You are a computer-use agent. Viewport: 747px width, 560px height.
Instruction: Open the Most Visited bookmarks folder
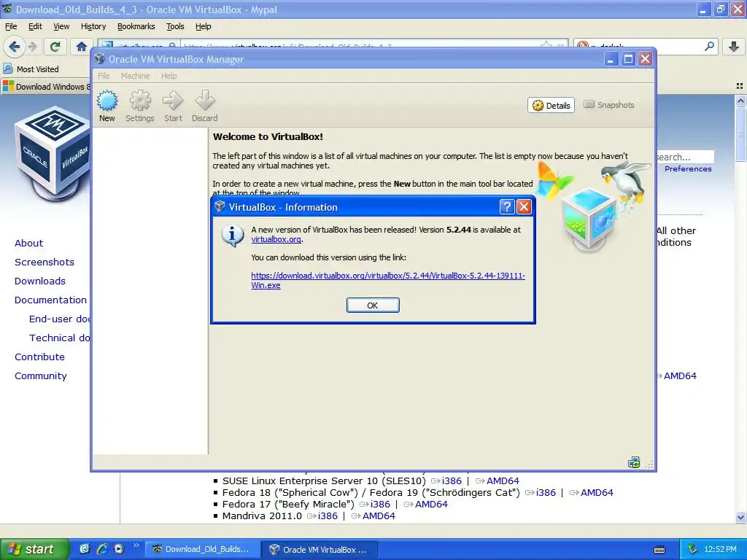(x=31, y=69)
